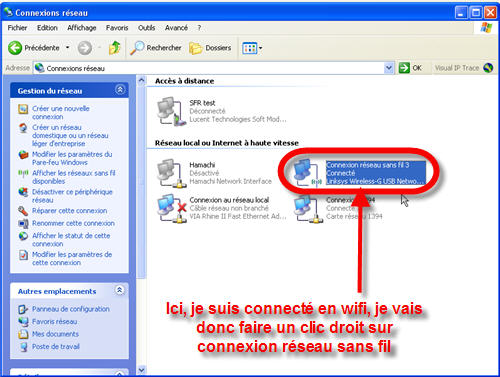
Task: Click inside the Adresse field
Action: (212, 68)
